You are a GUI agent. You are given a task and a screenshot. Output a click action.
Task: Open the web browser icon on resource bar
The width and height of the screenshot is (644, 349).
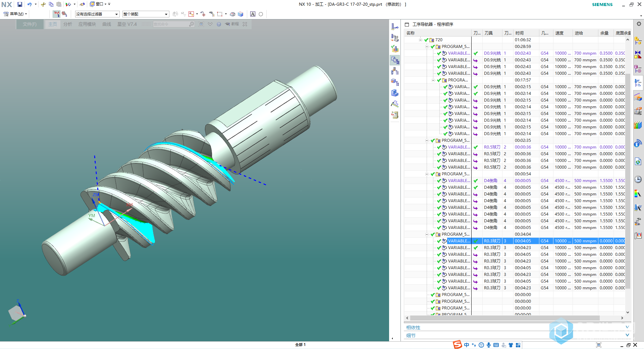(x=638, y=162)
